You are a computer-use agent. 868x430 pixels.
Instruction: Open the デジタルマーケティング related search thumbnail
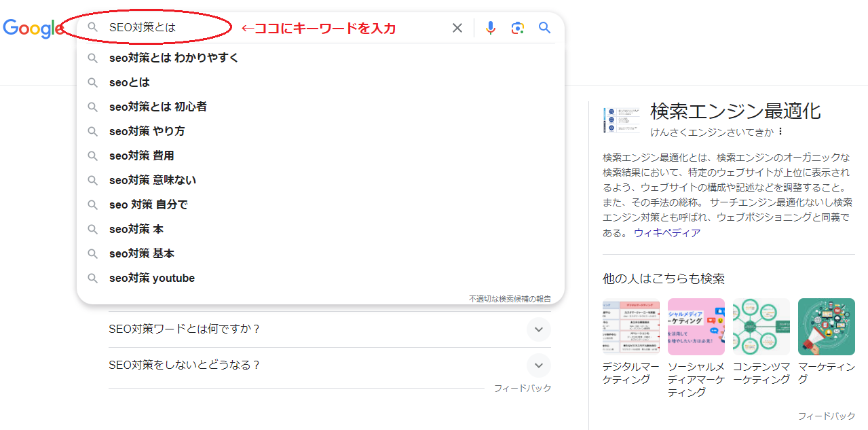pos(630,327)
